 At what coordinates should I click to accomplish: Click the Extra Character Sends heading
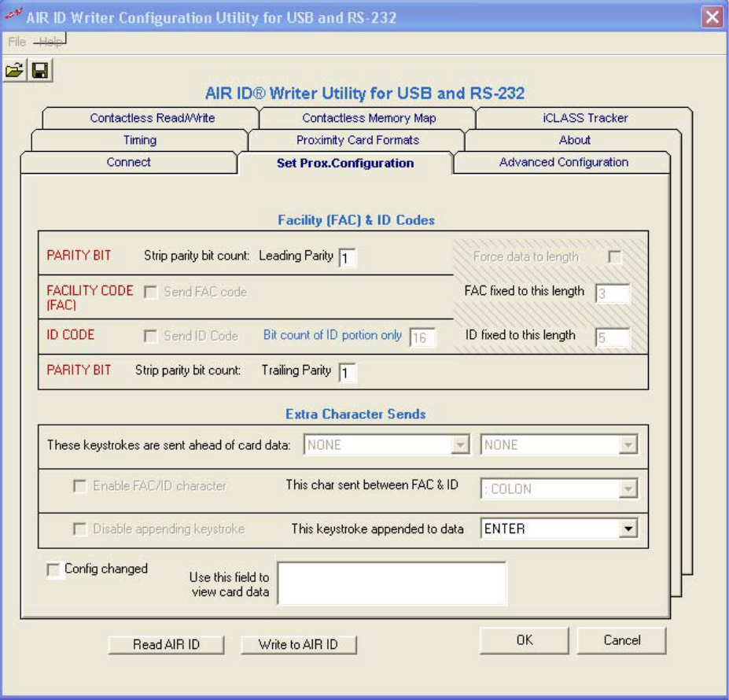[x=355, y=414]
